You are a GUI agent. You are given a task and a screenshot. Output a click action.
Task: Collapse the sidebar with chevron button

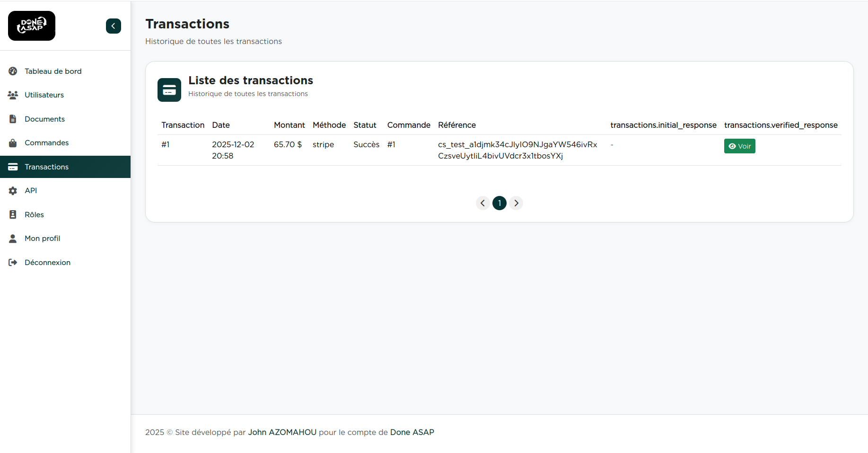click(x=113, y=26)
